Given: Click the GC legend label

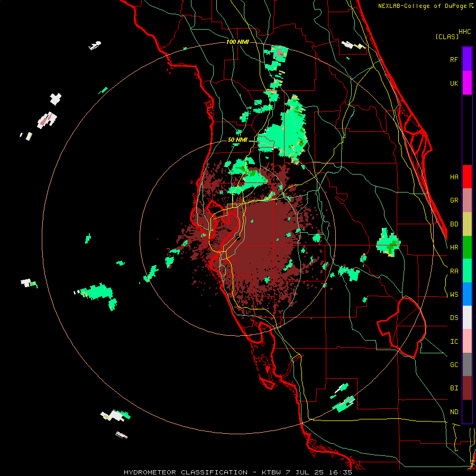Looking at the screenshot, I should tap(454, 365).
